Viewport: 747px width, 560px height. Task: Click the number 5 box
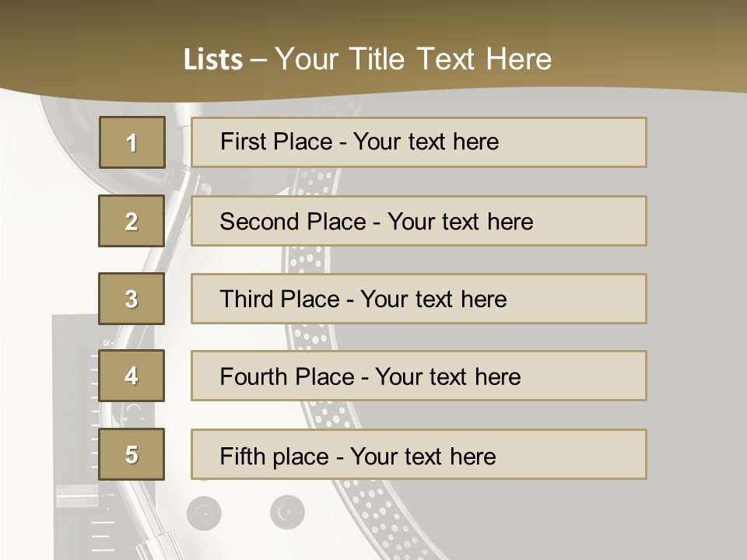pos(132,454)
